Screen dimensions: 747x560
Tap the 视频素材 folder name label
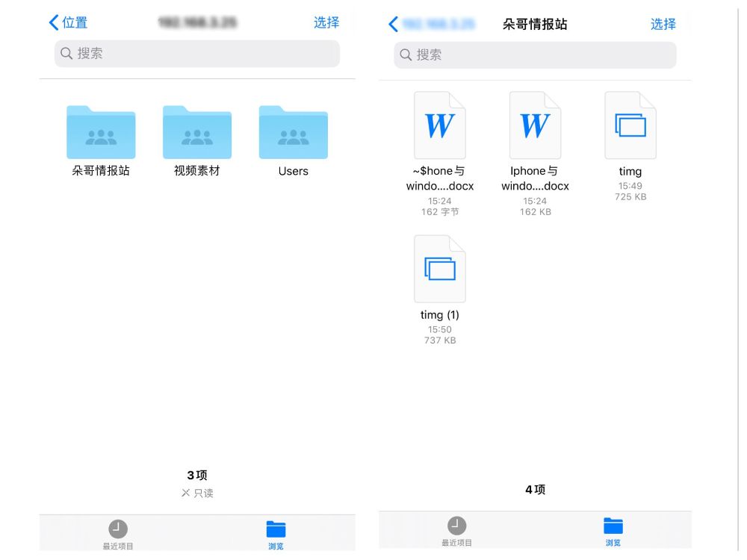(197, 171)
